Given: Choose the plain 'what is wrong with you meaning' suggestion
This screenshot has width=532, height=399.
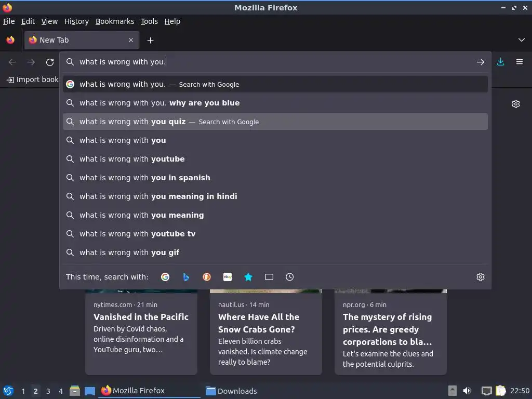Looking at the screenshot, I should pyautogui.click(x=275, y=215).
